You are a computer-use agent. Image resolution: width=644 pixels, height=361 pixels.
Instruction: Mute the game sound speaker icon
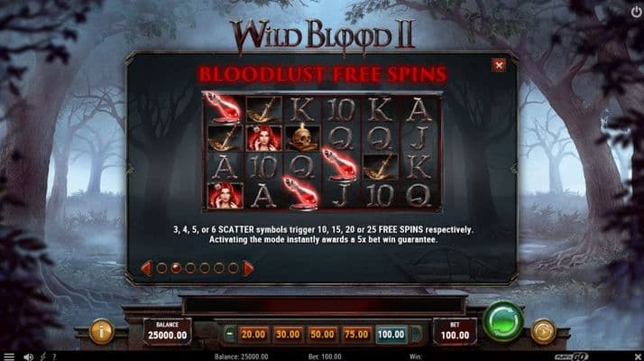28,356
